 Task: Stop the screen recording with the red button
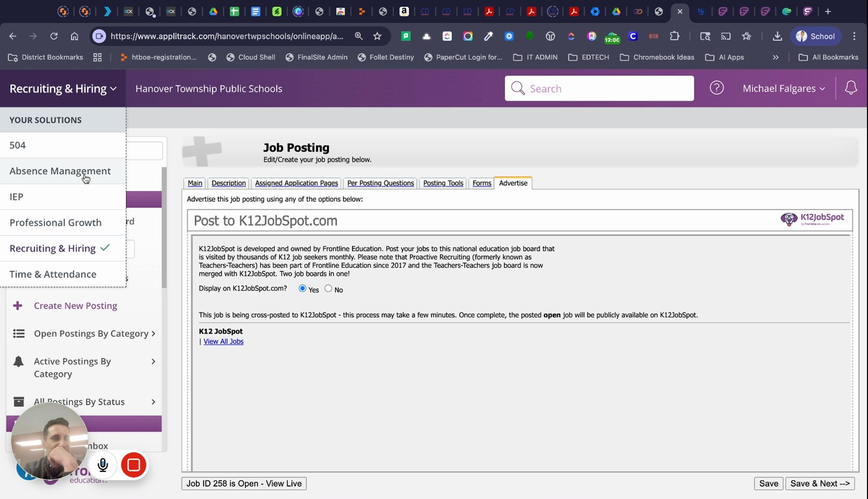pos(133,465)
